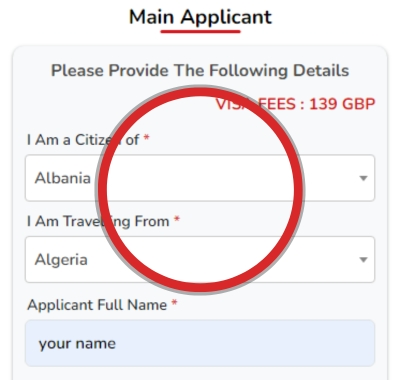400x380 pixels.
Task: Click the Applicant Full Name label
Action: coord(97,305)
